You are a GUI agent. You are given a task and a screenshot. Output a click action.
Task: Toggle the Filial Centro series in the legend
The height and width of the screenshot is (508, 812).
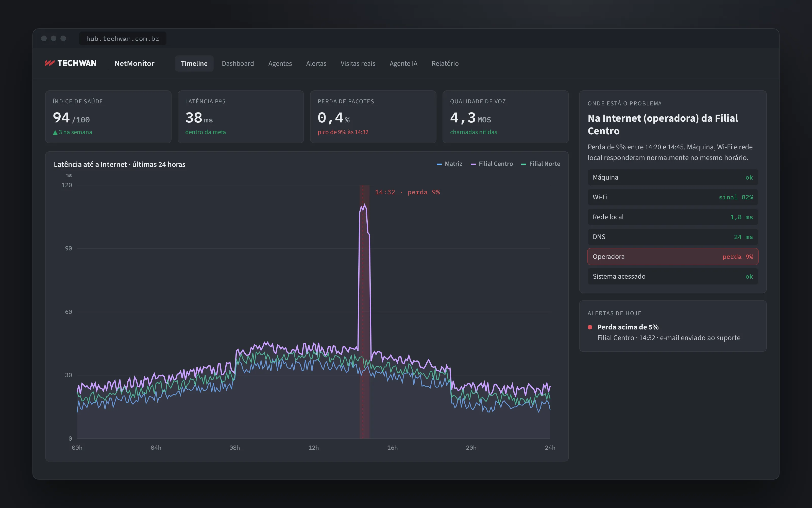coord(492,164)
